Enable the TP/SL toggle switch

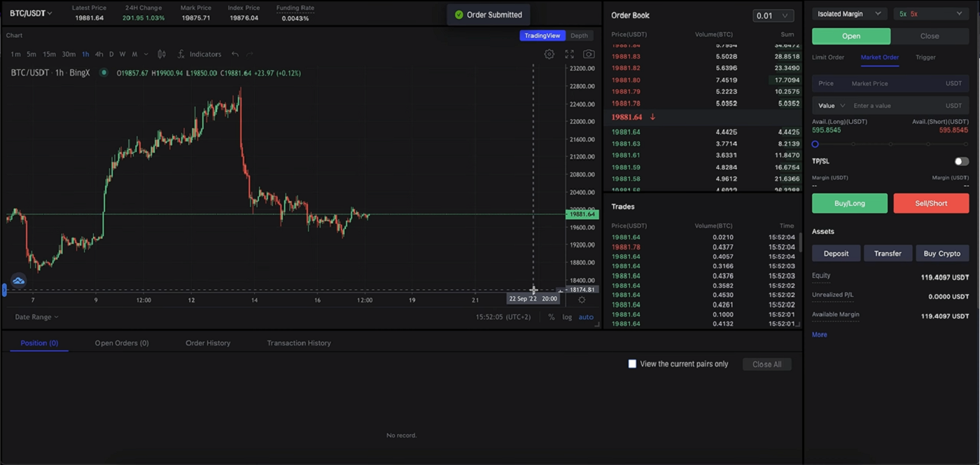(962, 161)
